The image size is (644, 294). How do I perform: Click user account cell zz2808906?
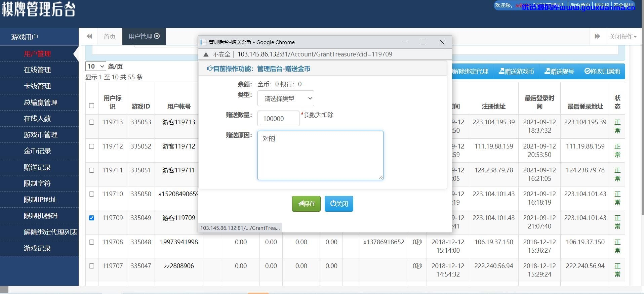pyautogui.click(x=179, y=266)
